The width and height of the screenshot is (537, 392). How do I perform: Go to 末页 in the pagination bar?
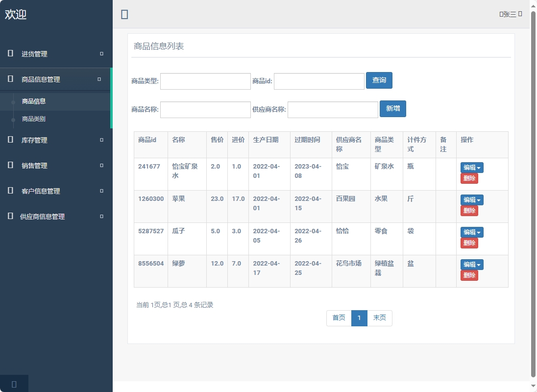(x=380, y=318)
